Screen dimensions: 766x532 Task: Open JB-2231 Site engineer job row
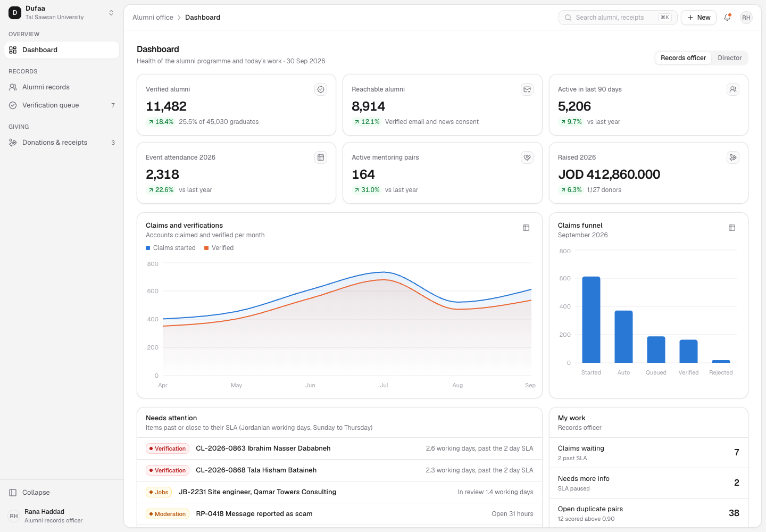339,492
